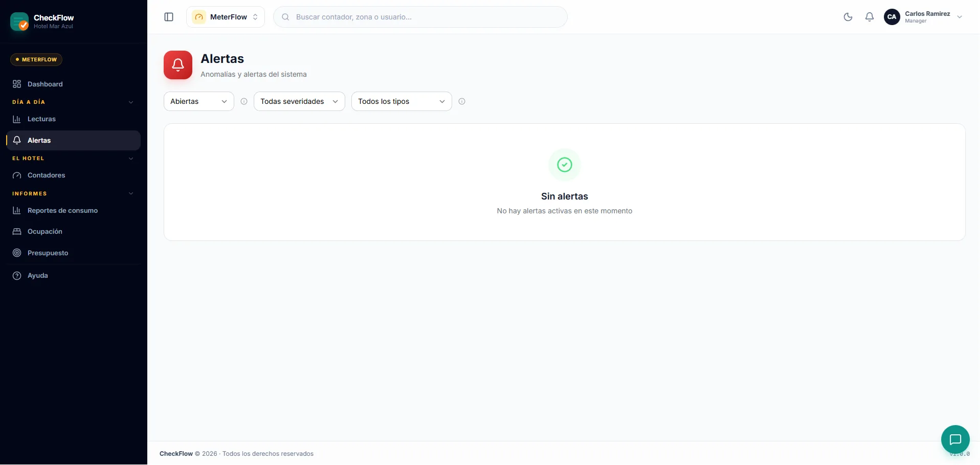980x465 pixels.
Task: Toggle the sidebar panel icon
Action: pyautogui.click(x=169, y=17)
